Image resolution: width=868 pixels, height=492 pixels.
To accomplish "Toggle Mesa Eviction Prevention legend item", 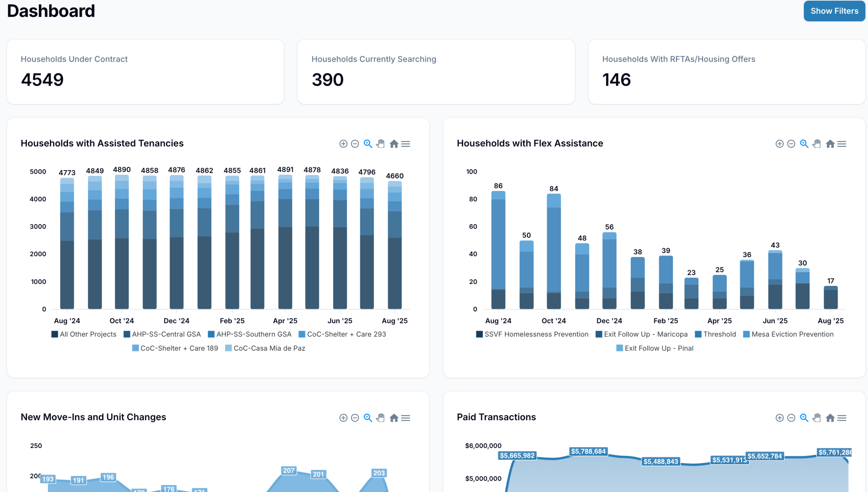I will pos(792,334).
